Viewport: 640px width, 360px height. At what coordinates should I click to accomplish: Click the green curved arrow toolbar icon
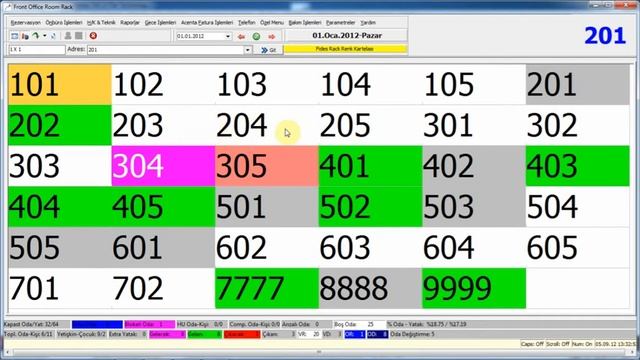pos(36,36)
